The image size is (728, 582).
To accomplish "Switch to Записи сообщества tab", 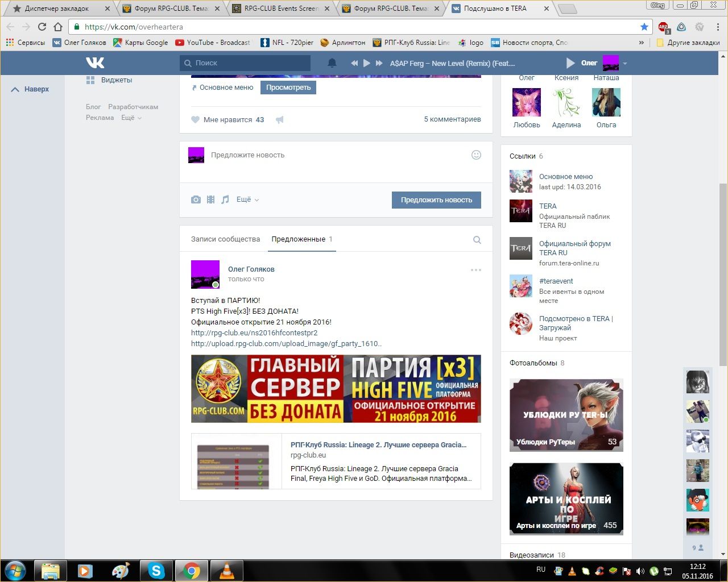I will (225, 239).
